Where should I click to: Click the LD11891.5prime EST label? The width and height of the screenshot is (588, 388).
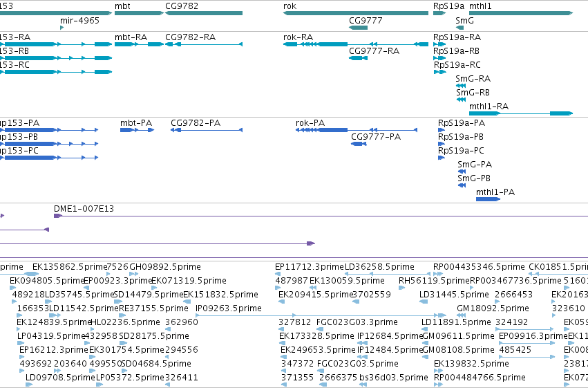[456, 323]
